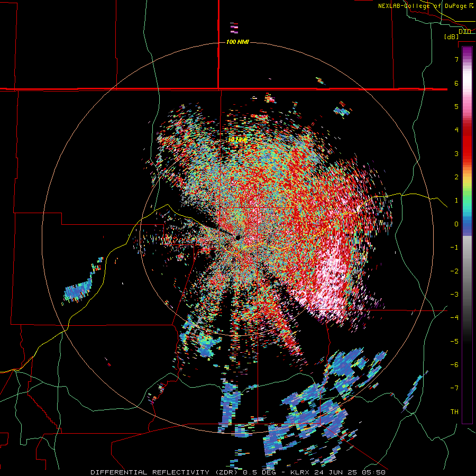Screen dimensions: 476x476
Task: Click the '3' value on the dB scale
Action: 456,153
